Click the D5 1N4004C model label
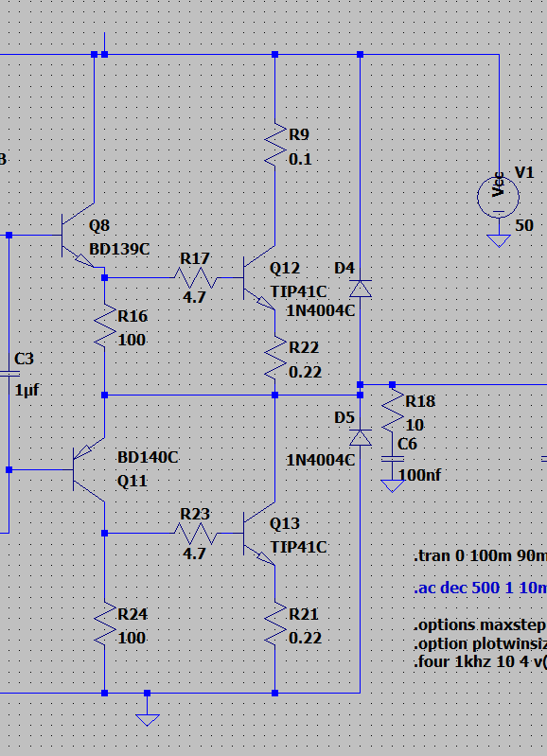 321,460
